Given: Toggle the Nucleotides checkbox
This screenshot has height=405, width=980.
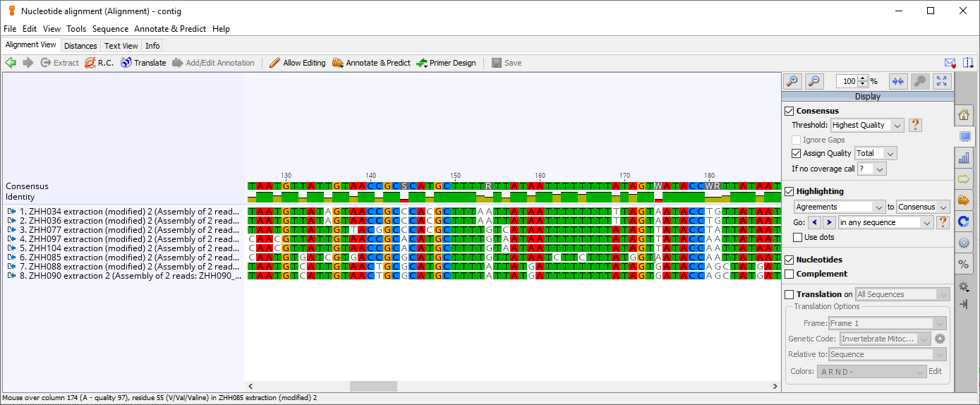Looking at the screenshot, I should point(790,260).
